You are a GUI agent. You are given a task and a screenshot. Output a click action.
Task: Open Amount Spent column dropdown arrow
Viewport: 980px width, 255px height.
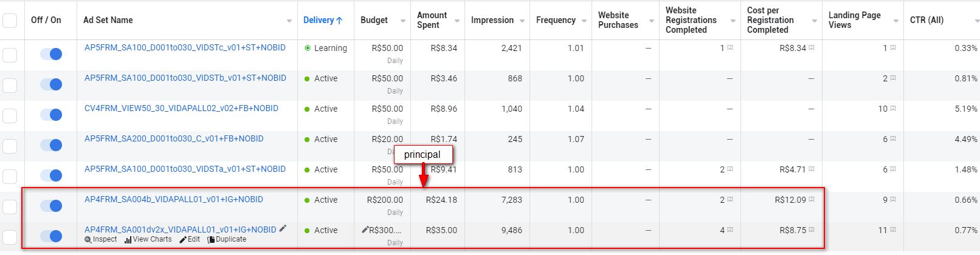tap(457, 21)
